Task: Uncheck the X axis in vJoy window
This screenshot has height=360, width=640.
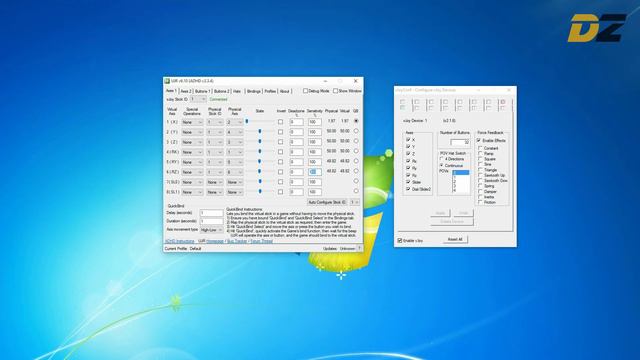Action: (x=408, y=140)
